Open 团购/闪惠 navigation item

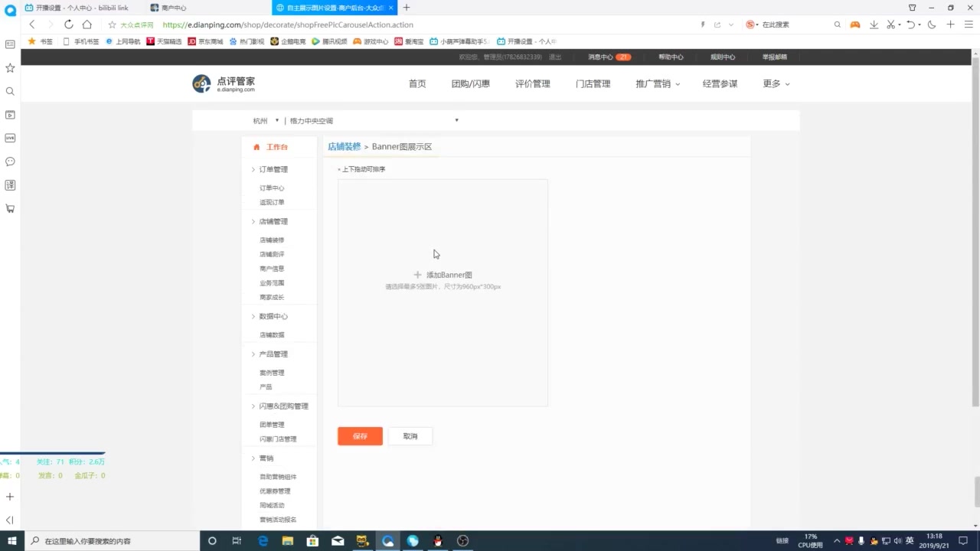click(x=471, y=84)
